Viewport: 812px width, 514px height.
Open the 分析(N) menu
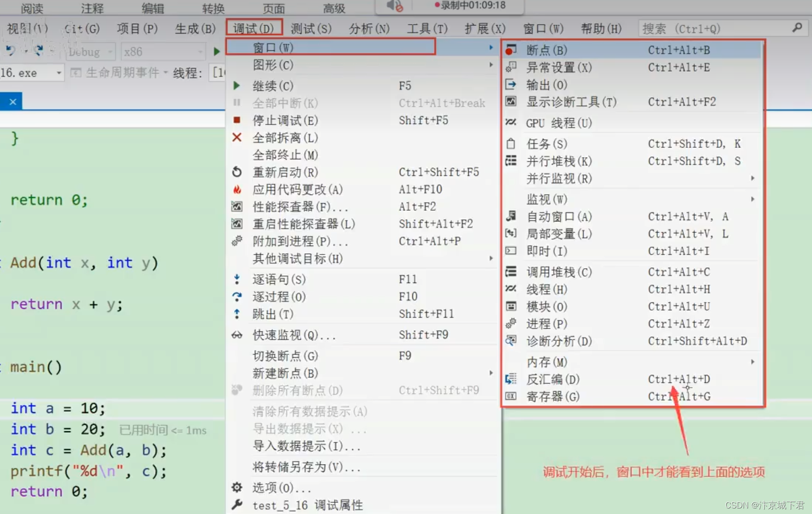[x=369, y=28]
